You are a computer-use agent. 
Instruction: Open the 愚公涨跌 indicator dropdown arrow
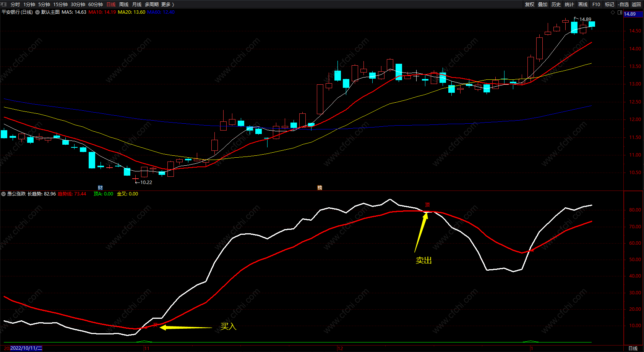[x=3, y=194]
